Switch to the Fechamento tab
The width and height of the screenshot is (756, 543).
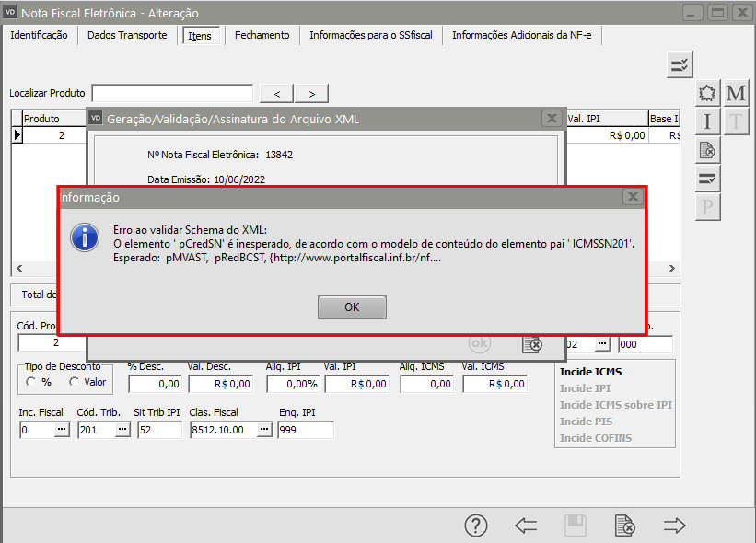click(262, 35)
